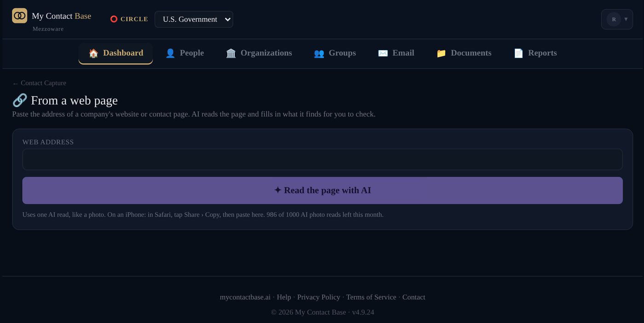Expand the user account menu arrow
This screenshot has height=323, width=644.
626,19
